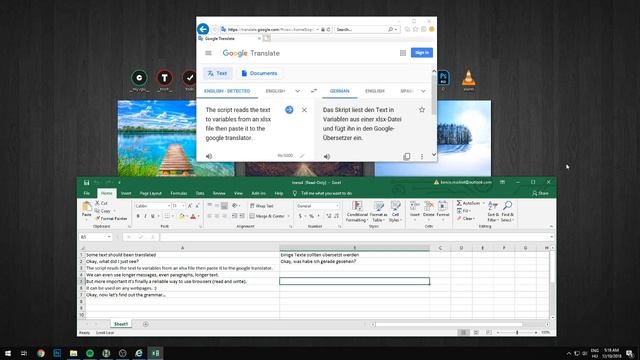Open the font name dropdown (Calibri)

[x=169, y=206]
